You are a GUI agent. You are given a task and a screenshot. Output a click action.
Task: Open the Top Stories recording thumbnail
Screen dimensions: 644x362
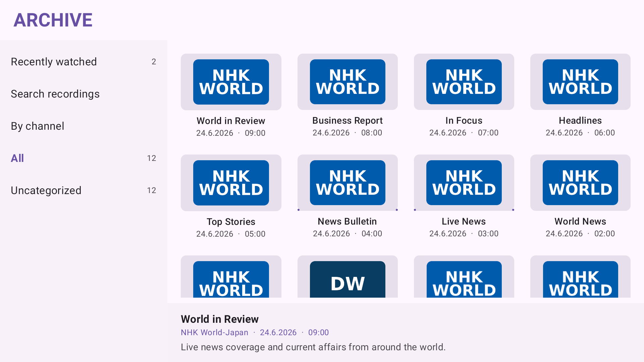click(231, 183)
